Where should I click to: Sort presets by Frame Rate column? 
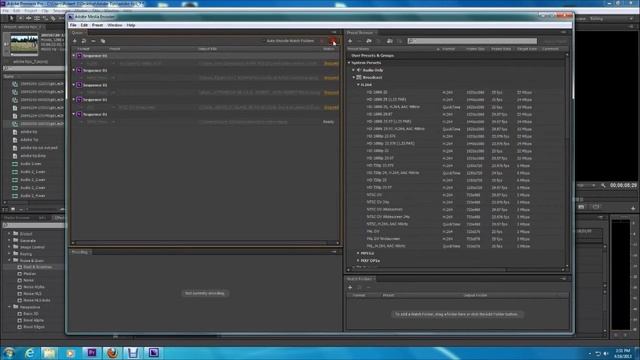(501, 49)
